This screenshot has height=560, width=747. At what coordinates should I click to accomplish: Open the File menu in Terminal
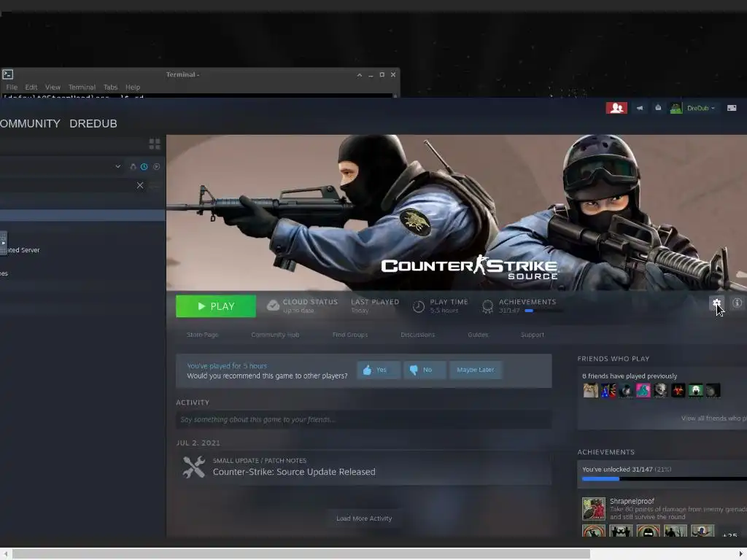(x=12, y=87)
